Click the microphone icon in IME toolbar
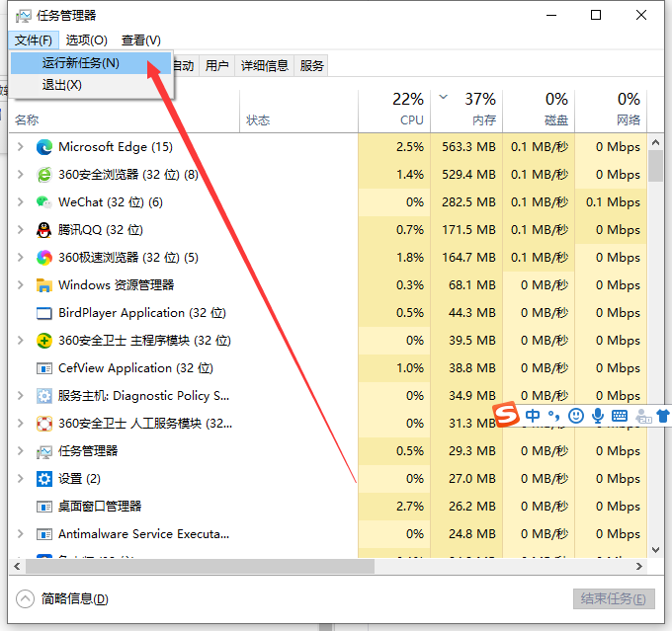The height and width of the screenshot is (631, 672). click(x=598, y=416)
